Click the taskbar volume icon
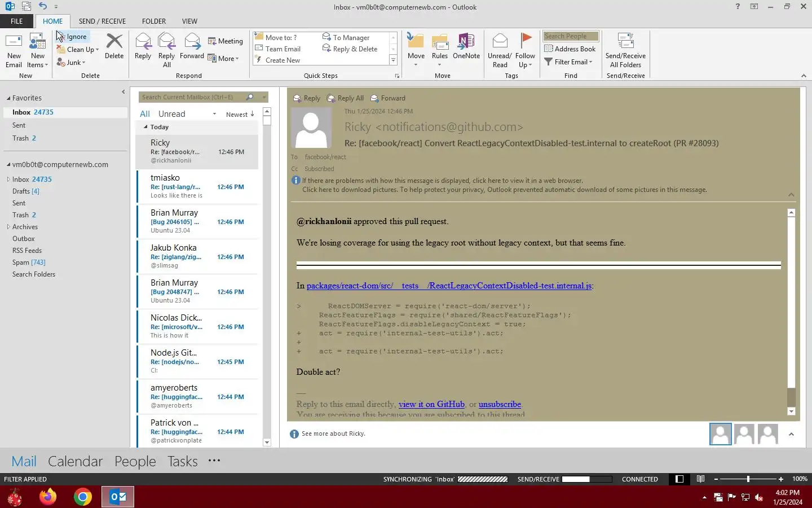 coord(759,497)
